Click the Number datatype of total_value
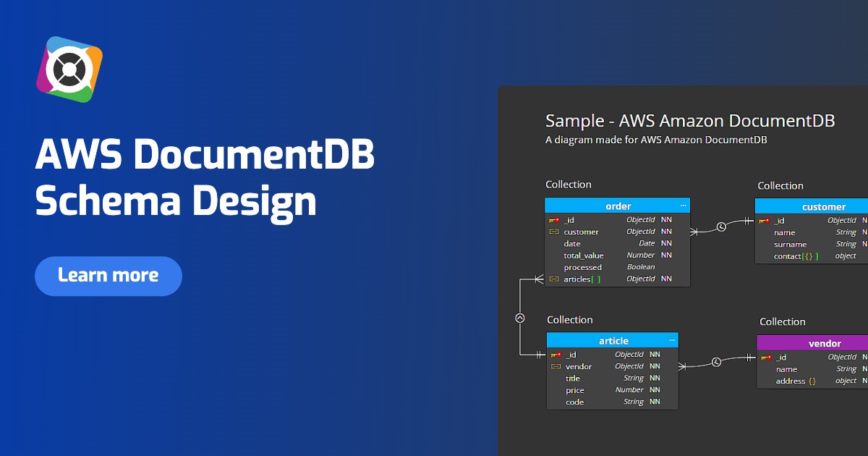Image resolution: width=868 pixels, height=456 pixels. tap(641, 256)
